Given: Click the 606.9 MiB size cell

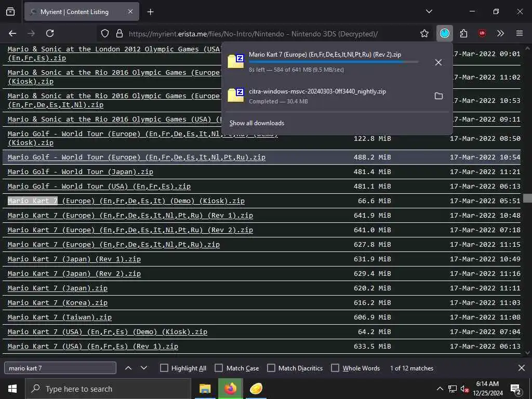Looking at the screenshot, I should [372, 317].
